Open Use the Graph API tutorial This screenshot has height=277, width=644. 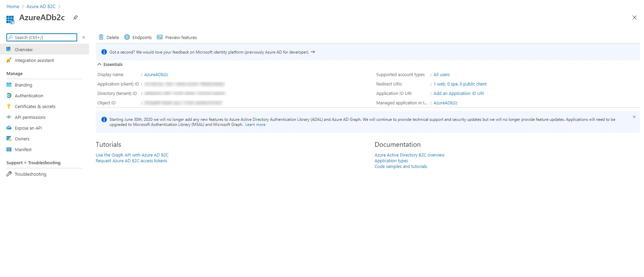[132, 155]
